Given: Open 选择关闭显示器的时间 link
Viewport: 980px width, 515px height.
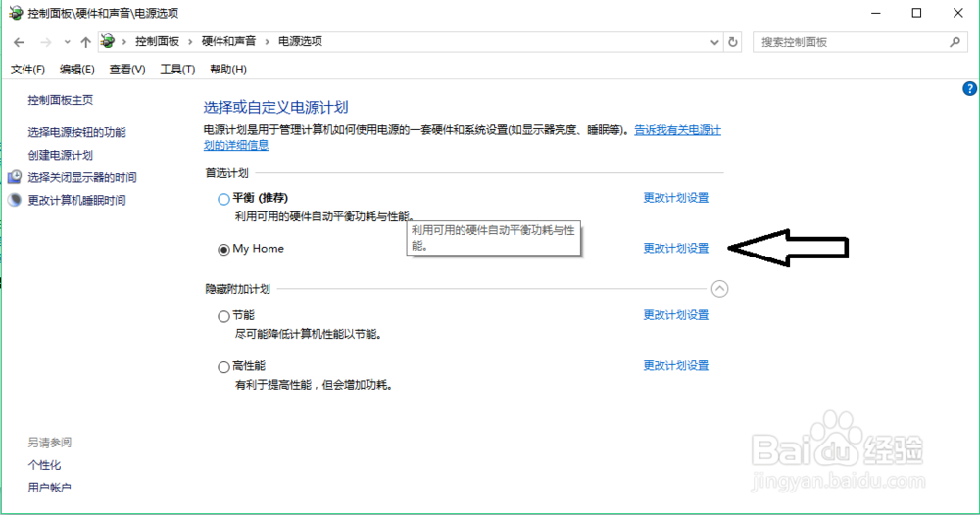Looking at the screenshot, I should 82,177.
